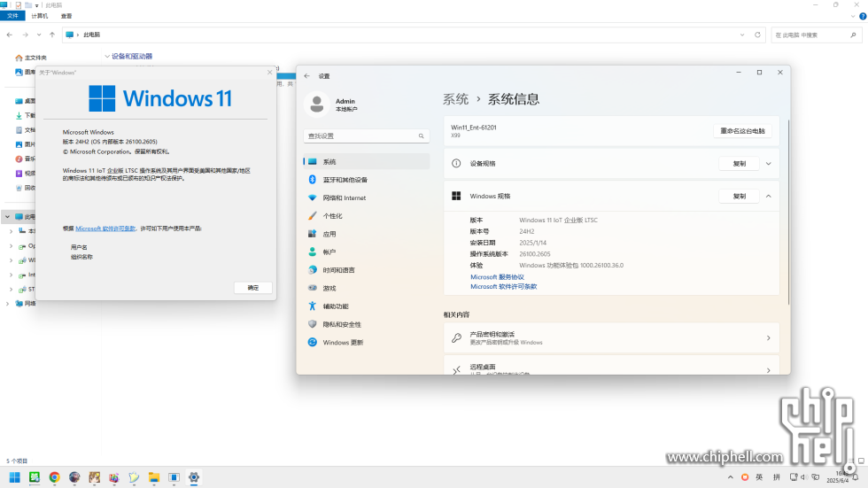Image resolution: width=868 pixels, height=488 pixels.
Task: Switch input language via 英 indicator
Action: tap(760, 477)
